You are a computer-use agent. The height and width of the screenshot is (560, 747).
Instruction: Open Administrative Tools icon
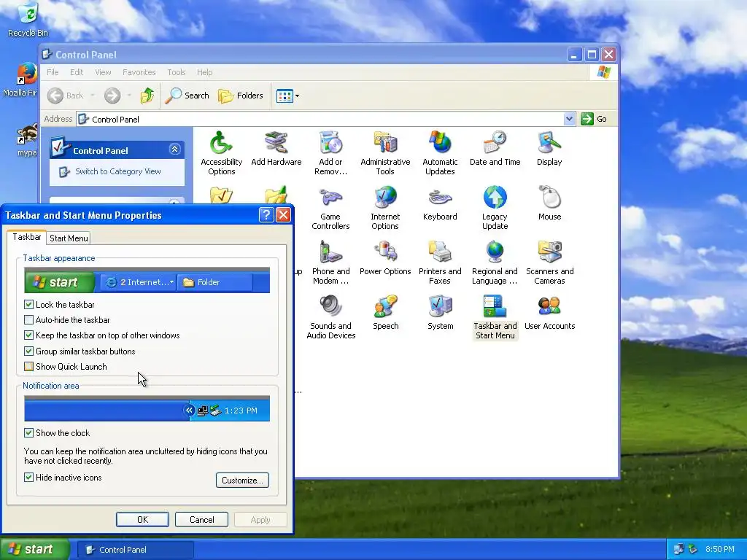click(385, 153)
